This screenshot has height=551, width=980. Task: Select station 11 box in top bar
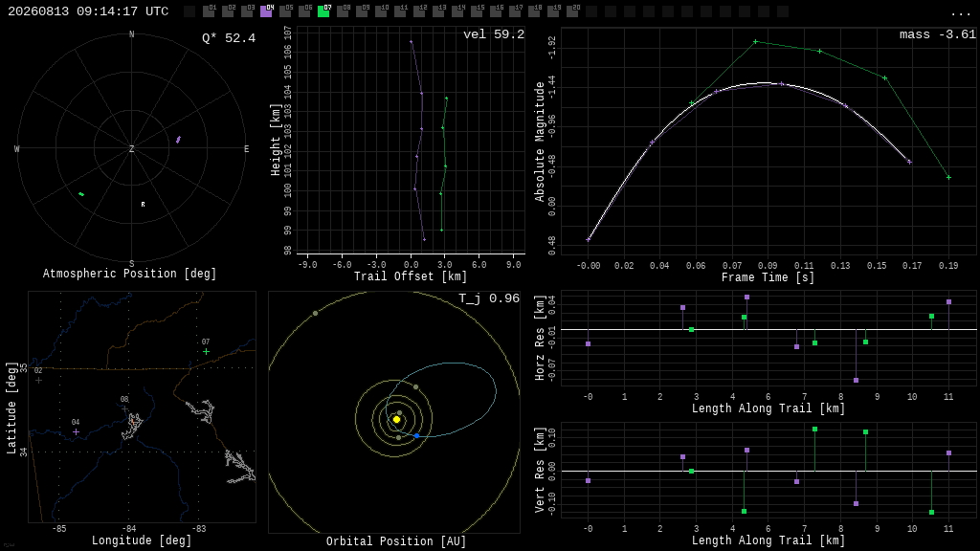(x=400, y=11)
